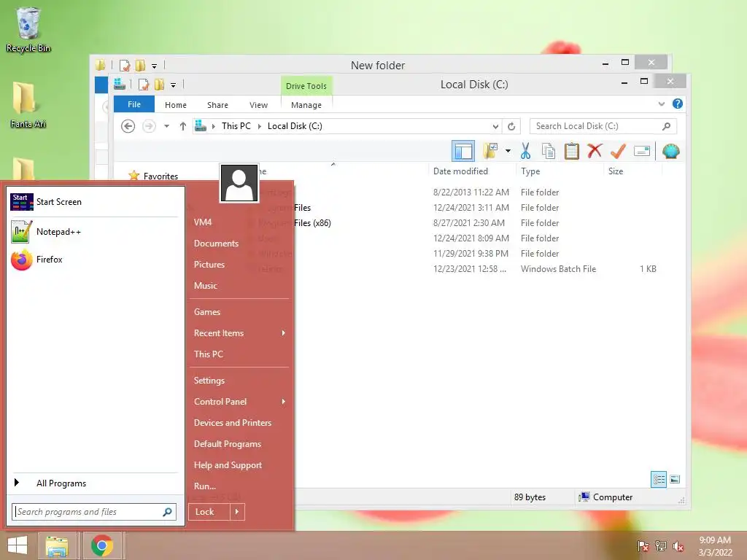Expand the breadcrumb arrow after This PC

(x=260, y=126)
